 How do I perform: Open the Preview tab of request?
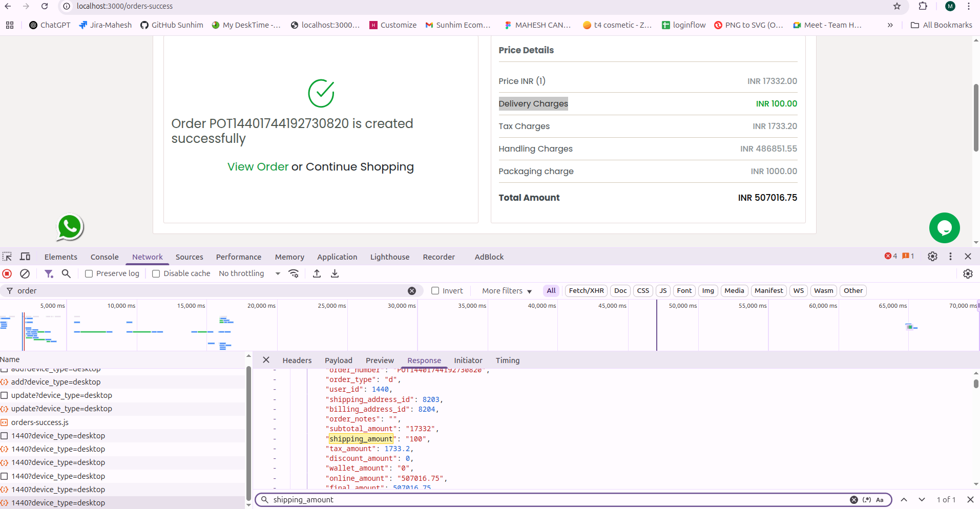pos(380,360)
